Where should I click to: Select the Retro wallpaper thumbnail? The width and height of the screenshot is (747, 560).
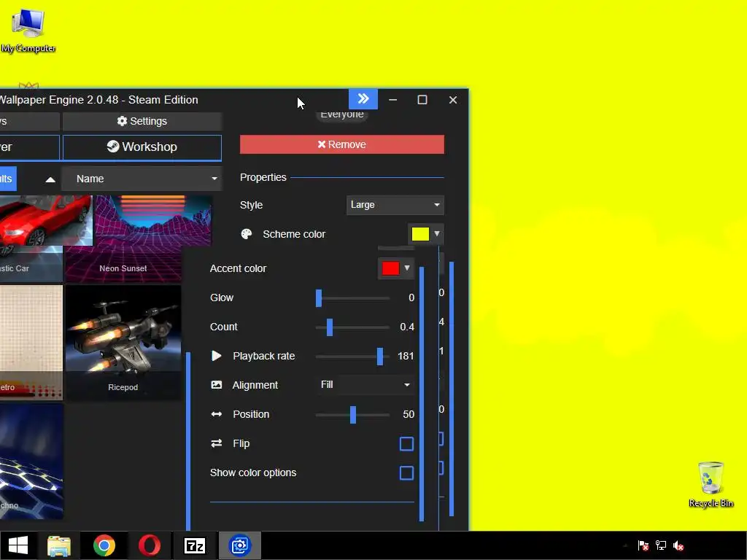pos(31,343)
